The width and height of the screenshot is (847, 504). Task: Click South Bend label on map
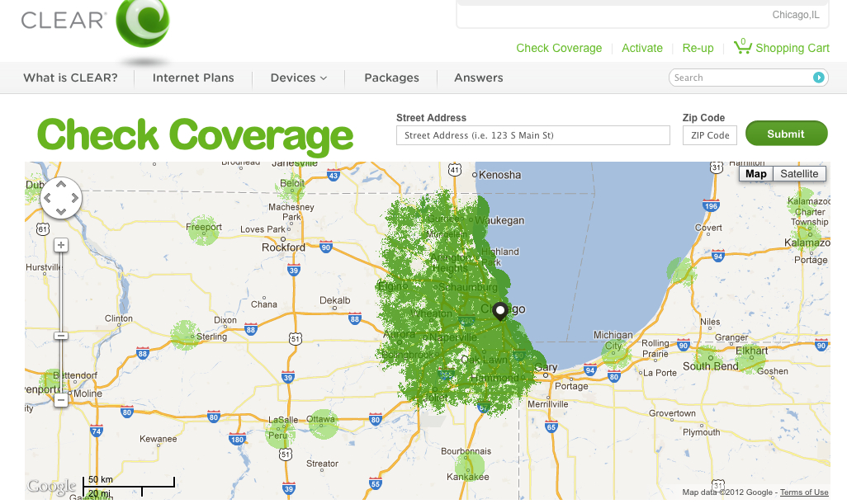tap(710, 366)
